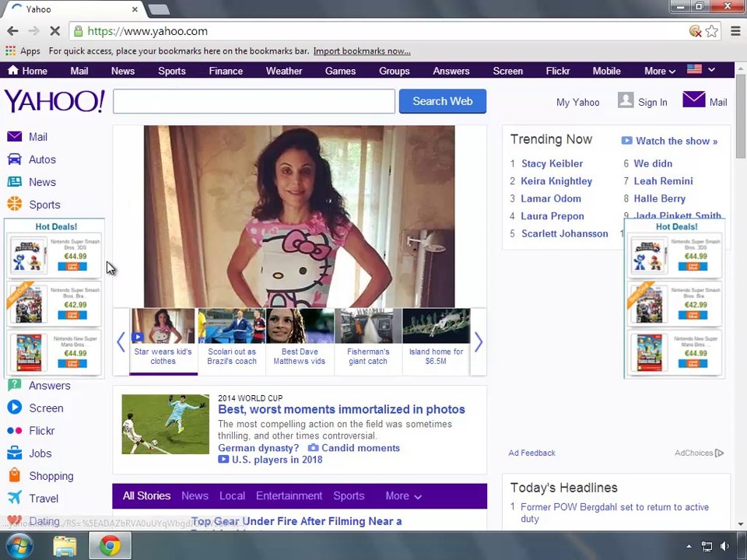The image size is (747, 560).
Task: Click the Sports basketball icon in sidebar
Action: pyautogui.click(x=14, y=205)
